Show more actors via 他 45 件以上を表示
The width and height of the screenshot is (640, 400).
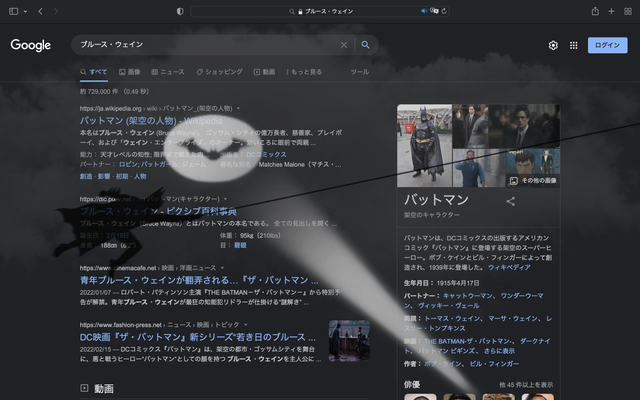(x=526, y=385)
